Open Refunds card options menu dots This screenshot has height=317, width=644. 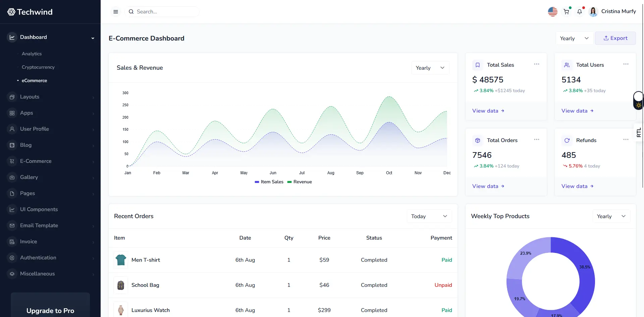[x=626, y=139]
